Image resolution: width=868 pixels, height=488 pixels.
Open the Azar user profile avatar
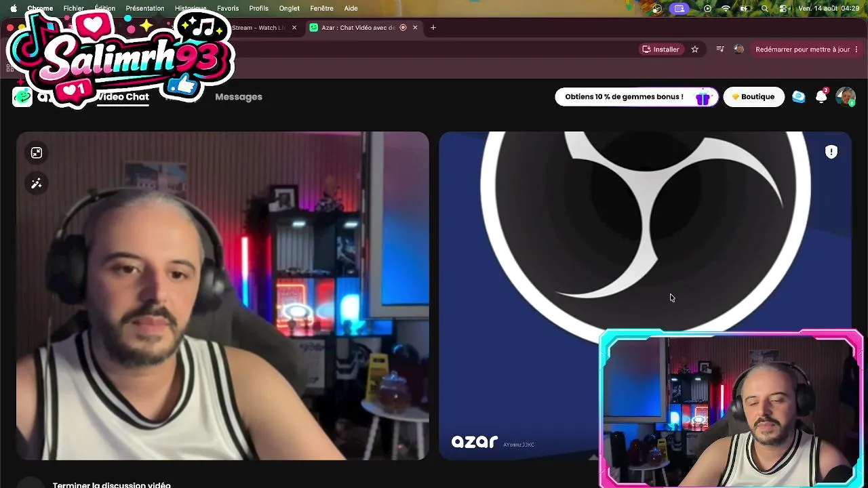(846, 97)
